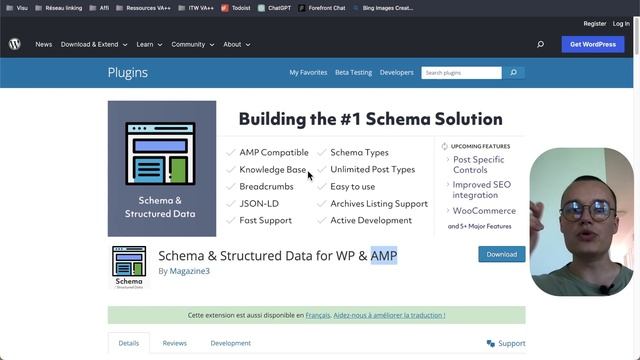Select the Details tab

129,343
